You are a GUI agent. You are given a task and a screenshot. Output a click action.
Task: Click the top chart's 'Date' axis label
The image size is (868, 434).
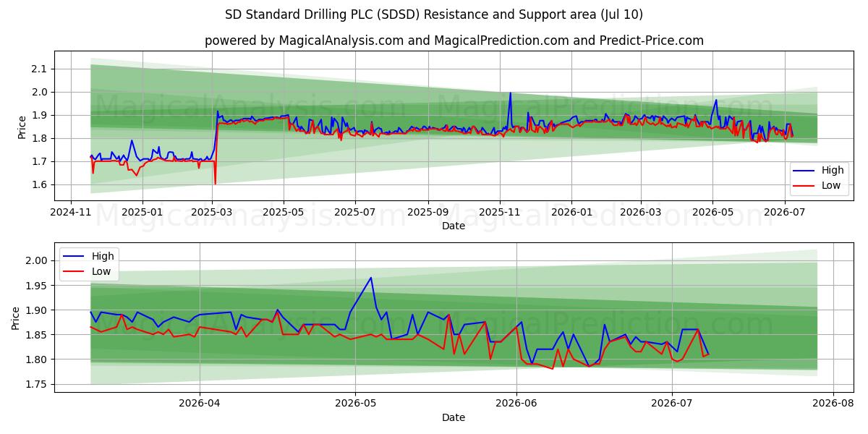tap(454, 226)
